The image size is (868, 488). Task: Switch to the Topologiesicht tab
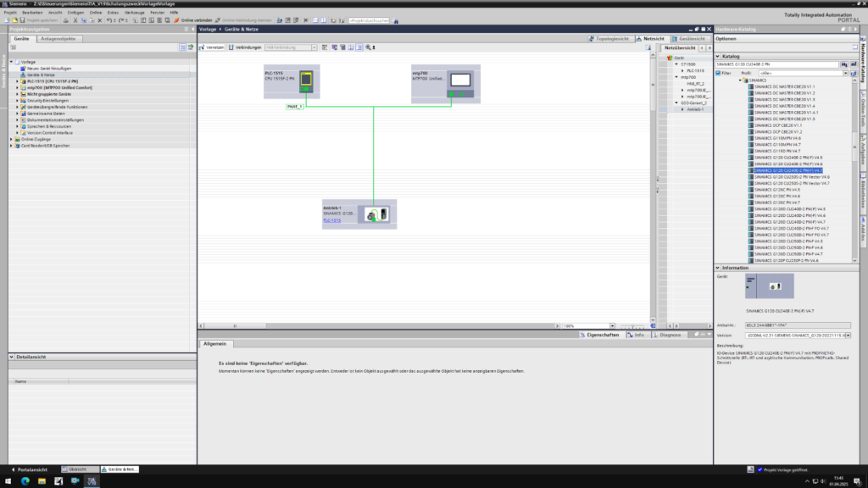[x=609, y=39]
